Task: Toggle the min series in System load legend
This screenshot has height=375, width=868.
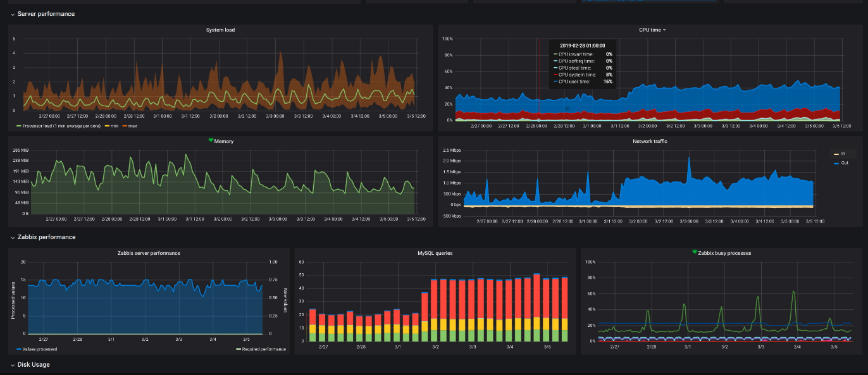Action: [x=114, y=126]
